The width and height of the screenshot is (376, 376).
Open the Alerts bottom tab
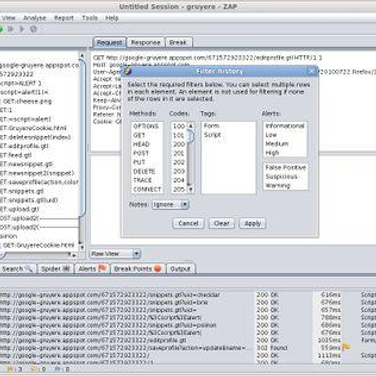pos(92,269)
